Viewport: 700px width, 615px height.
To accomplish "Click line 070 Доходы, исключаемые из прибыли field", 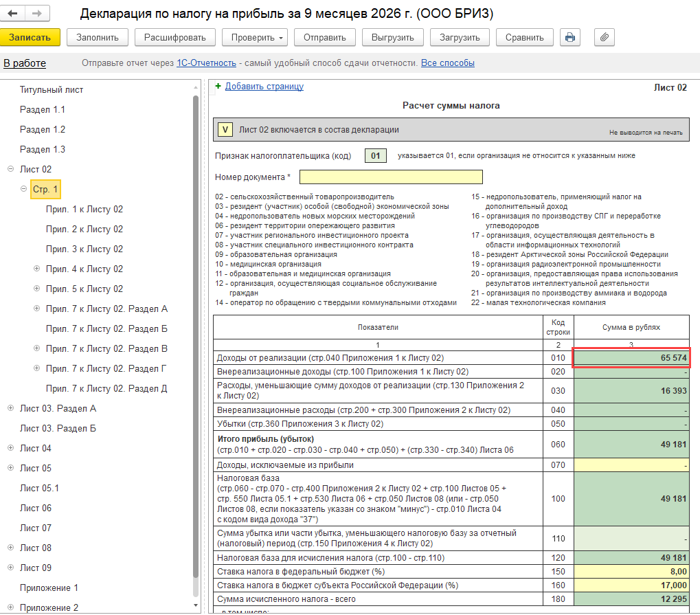I will 631,465.
